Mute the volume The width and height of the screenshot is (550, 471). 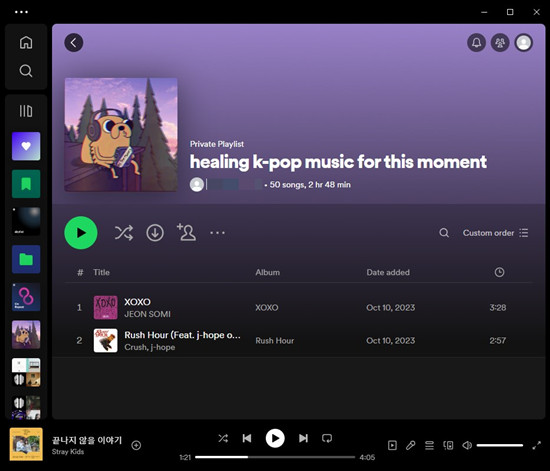pos(467,445)
